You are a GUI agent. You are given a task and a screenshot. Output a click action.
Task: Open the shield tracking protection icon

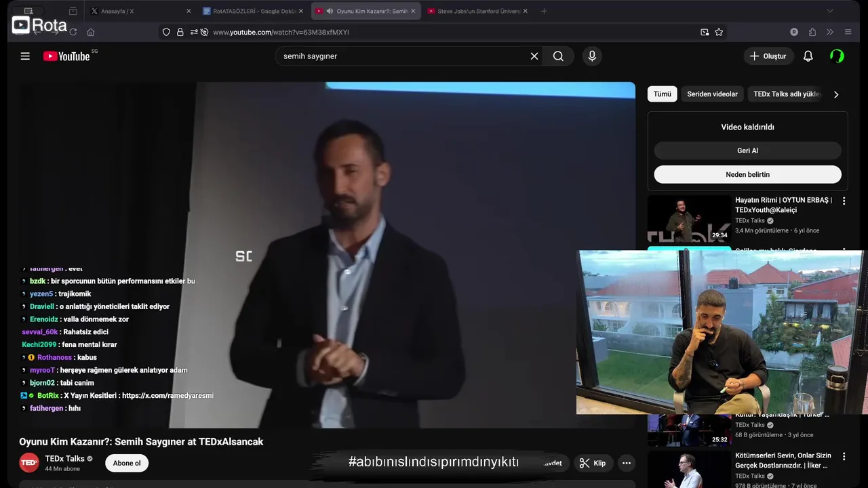pyautogui.click(x=166, y=32)
